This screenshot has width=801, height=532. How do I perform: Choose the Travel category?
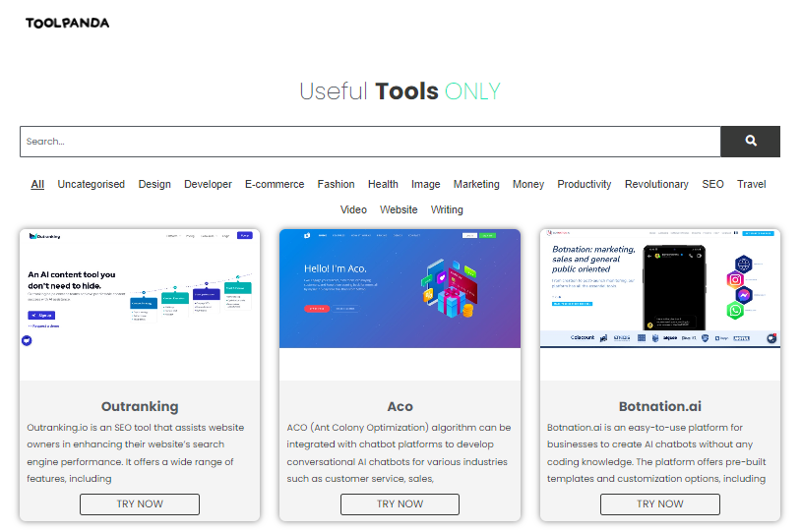(x=751, y=184)
